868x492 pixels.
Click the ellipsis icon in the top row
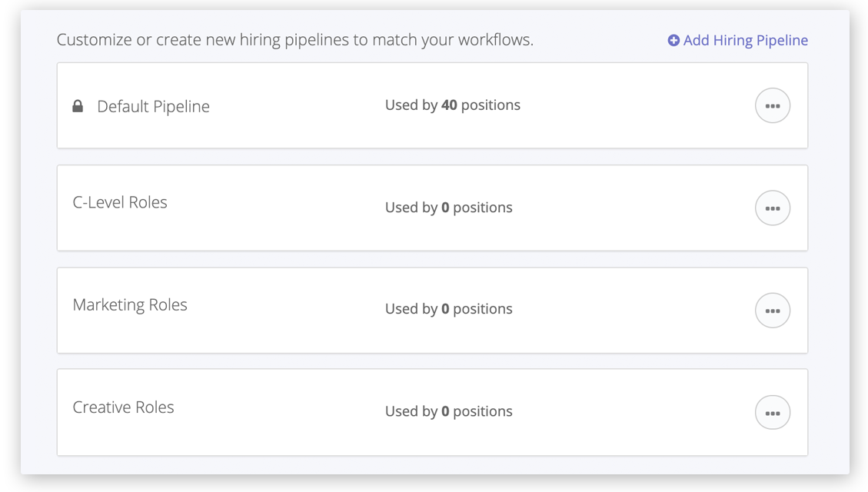point(772,105)
